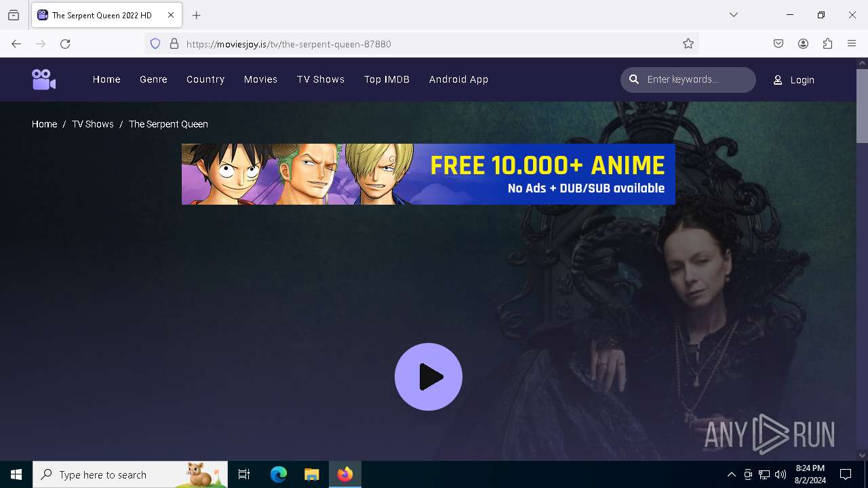Open Android App page
The height and width of the screenshot is (488, 868).
[x=458, y=79]
